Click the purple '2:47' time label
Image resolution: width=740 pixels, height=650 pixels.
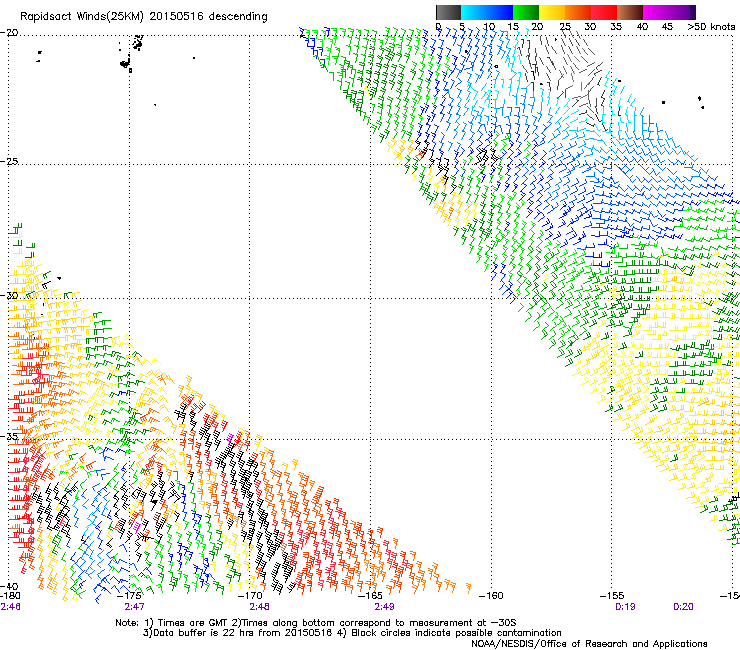(x=135, y=607)
